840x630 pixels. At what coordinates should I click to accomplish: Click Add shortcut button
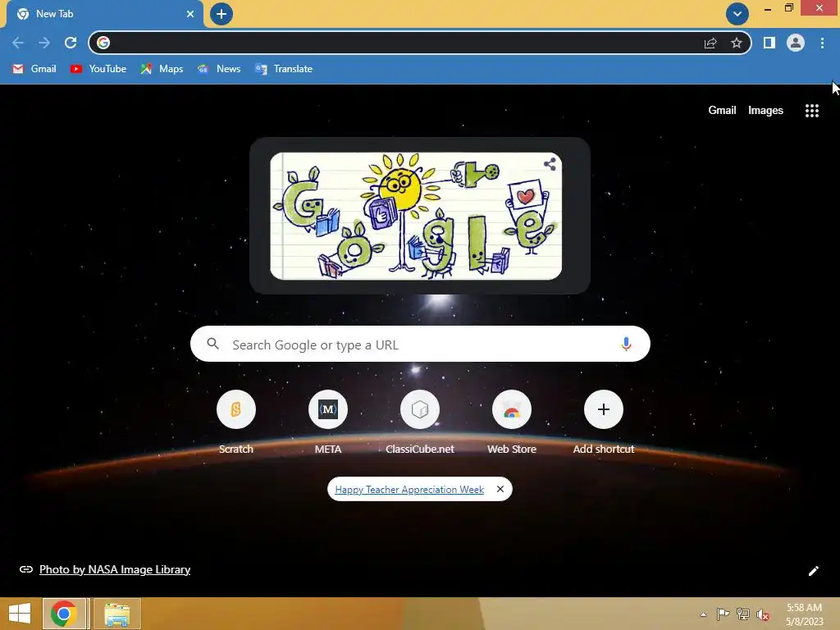pos(603,422)
